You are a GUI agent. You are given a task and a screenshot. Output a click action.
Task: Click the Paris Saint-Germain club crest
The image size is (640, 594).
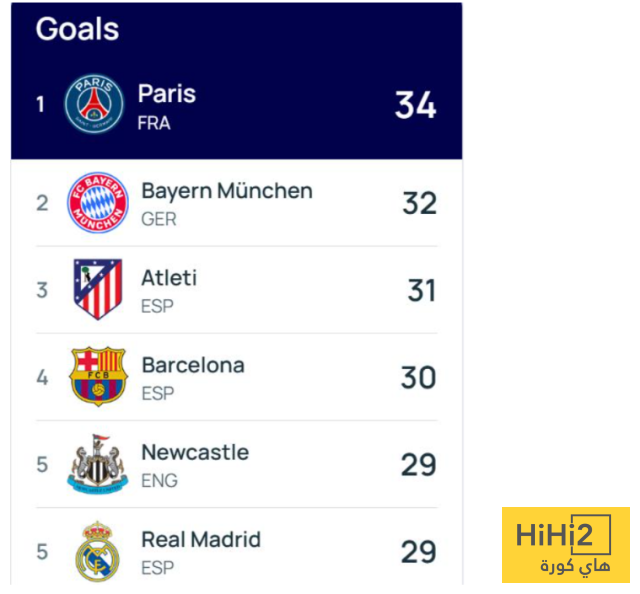click(94, 104)
